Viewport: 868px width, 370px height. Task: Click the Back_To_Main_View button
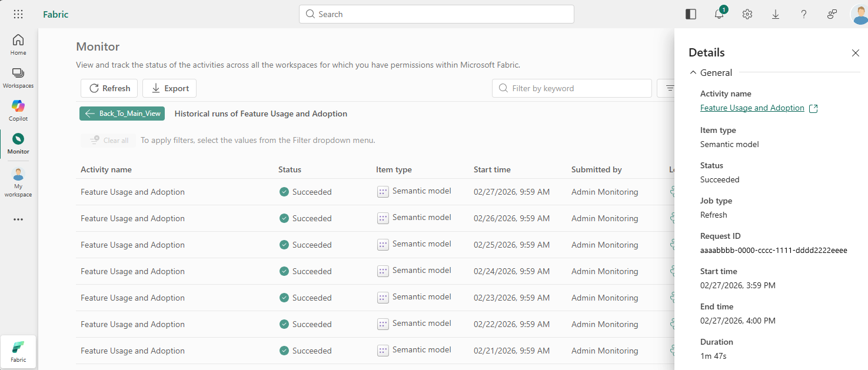(x=122, y=114)
